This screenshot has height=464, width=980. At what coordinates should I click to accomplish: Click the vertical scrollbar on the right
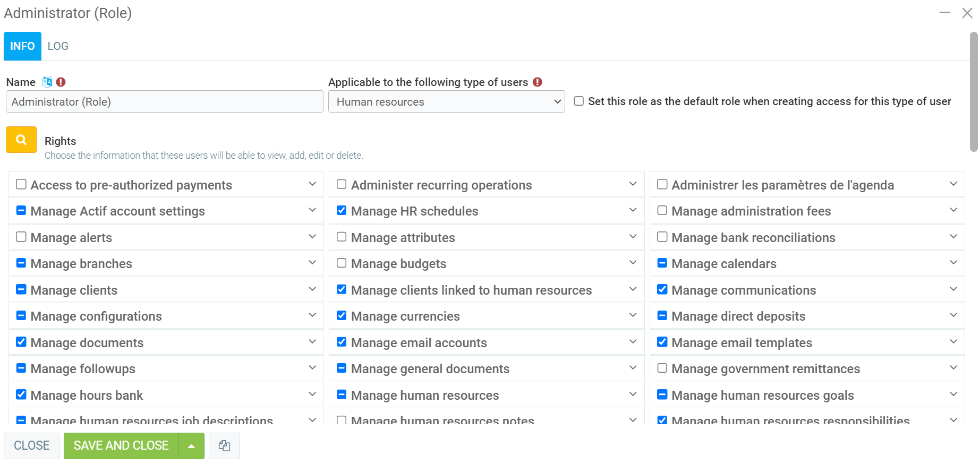click(973, 91)
